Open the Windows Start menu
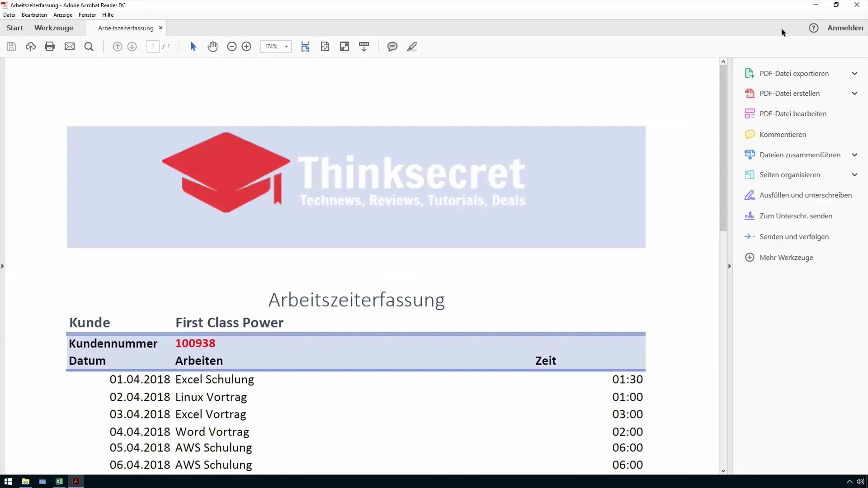Screen dimensions: 868x488 pos(8,481)
